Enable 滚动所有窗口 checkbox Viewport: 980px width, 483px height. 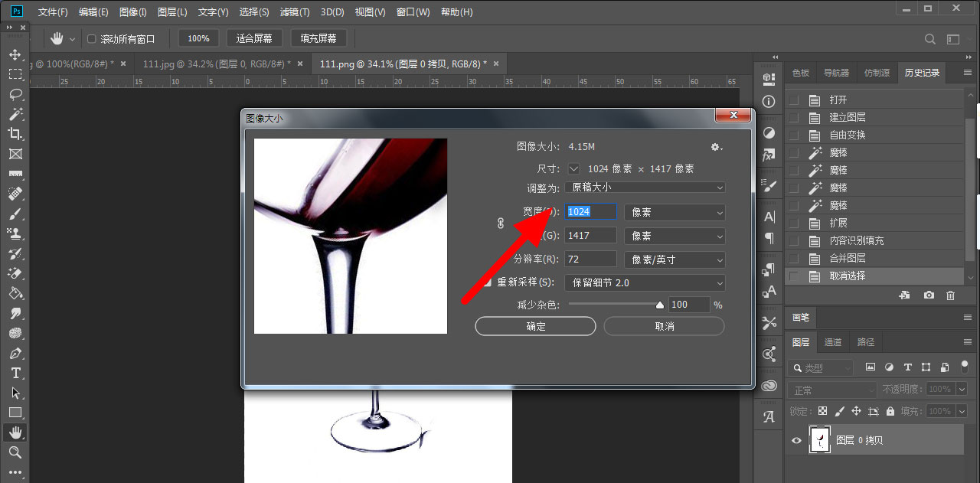(x=92, y=38)
